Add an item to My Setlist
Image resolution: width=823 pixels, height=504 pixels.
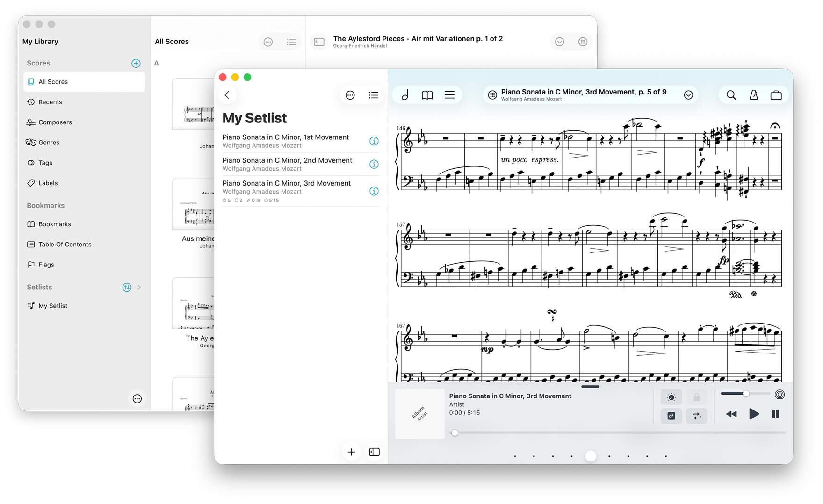[x=351, y=452]
